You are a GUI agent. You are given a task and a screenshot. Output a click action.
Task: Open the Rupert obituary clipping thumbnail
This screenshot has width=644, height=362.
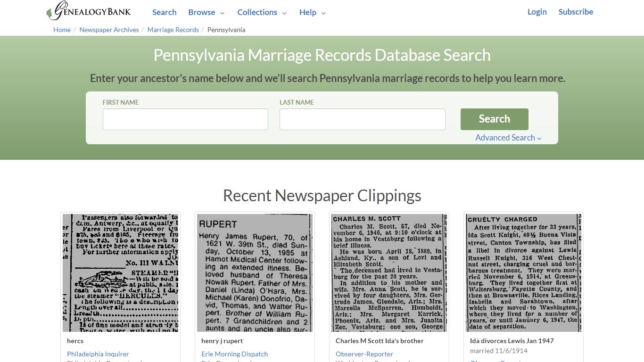coord(255,273)
